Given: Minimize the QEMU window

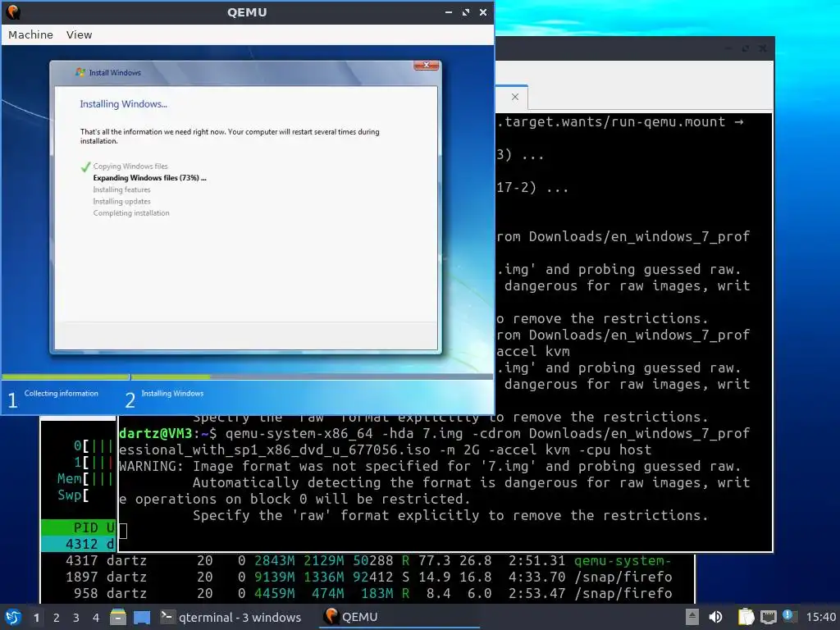Looking at the screenshot, I should pos(449,11).
